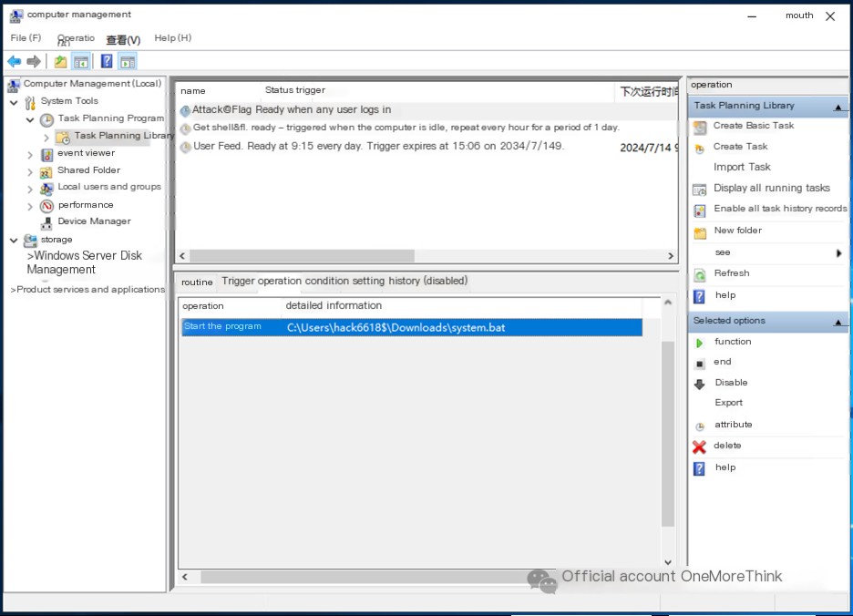Click Enable all task history records
Screen dimensions: 853x616
[780, 209]
